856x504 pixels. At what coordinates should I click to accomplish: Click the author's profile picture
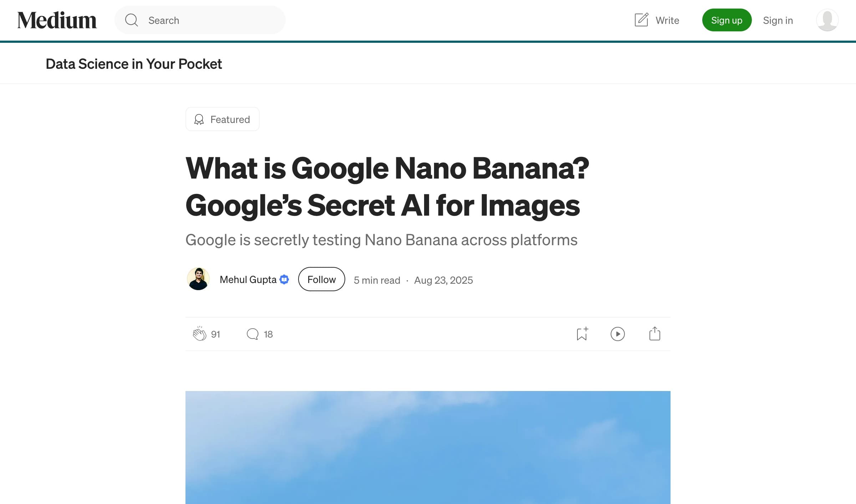point(198,279)
